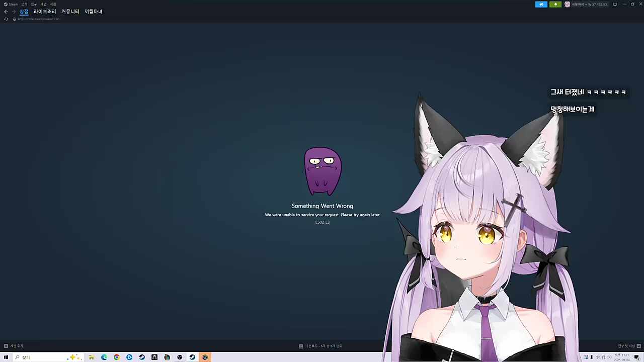Click the 게임 추가 (Add Game) button
Image resolution: width=644 pixels, height=362 pixels.
pyautogui.click(x=14, y=346)
